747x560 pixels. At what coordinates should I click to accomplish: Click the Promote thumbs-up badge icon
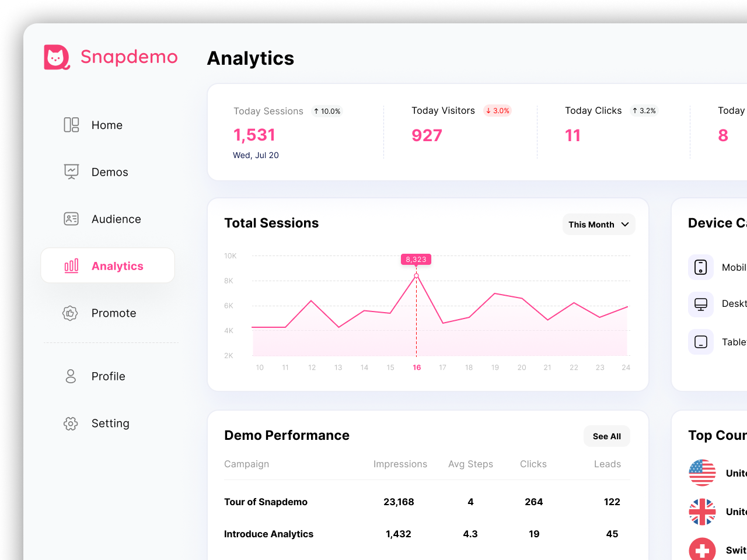click(x=71, y=313)
